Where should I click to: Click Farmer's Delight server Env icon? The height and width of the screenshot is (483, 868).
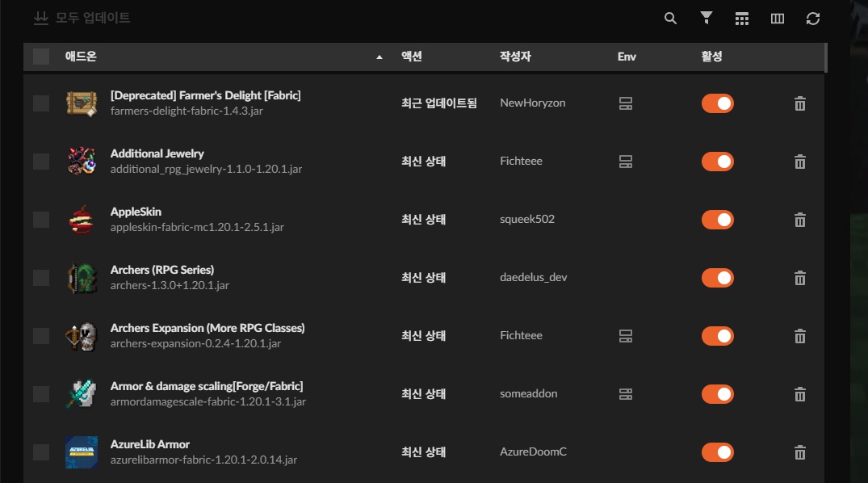[626, 103]
